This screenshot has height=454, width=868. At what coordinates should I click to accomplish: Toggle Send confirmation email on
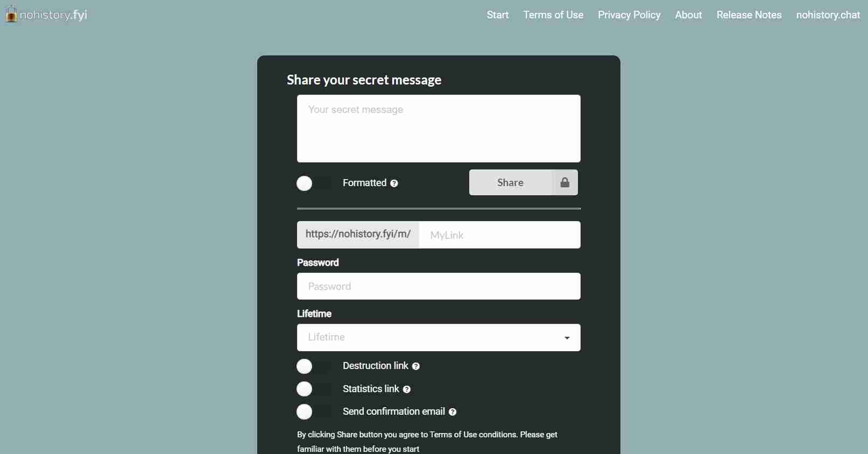(x=314, y=412)
